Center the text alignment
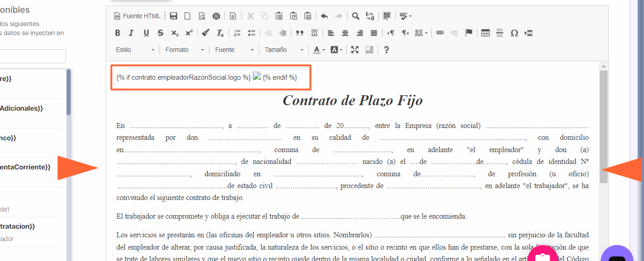This screenshot has width=644, height=261. tap(345, 33)
